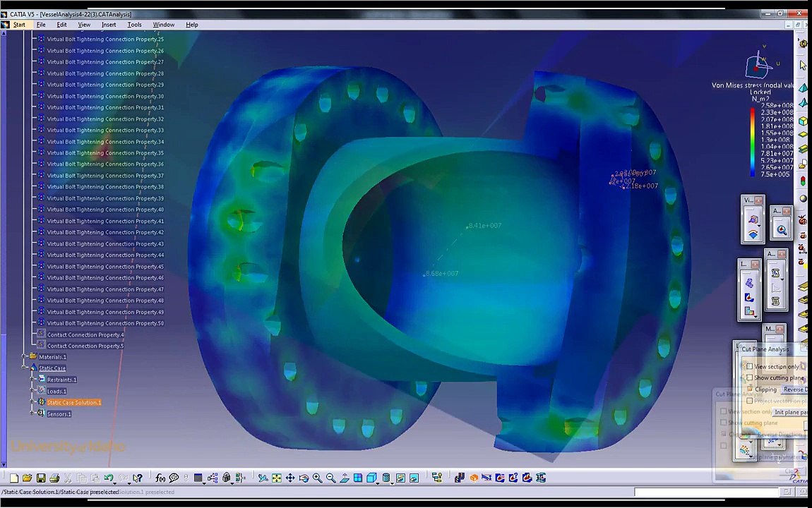Click the 8.68e+007 stress annotation
The image size is (812, 508).
click(442, 273)
